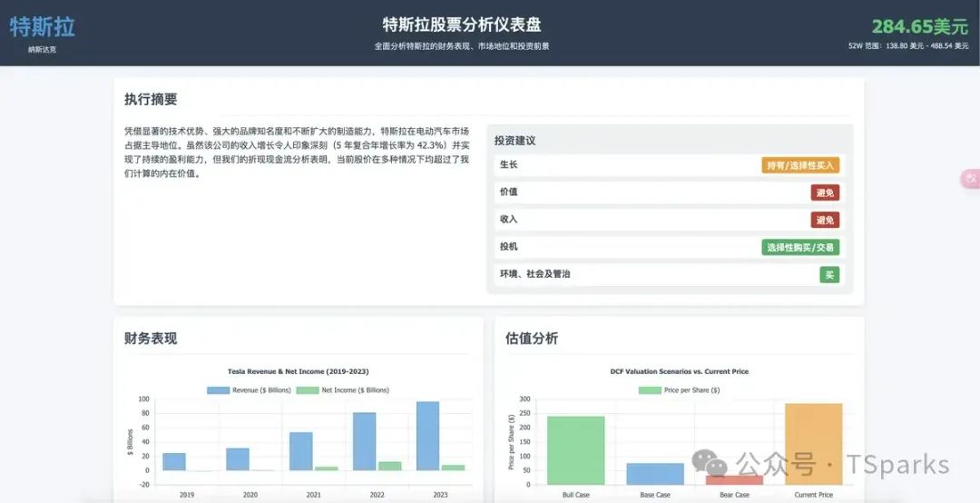Click the 避免 badge in the 价值 row

click(x=825, y=192)
